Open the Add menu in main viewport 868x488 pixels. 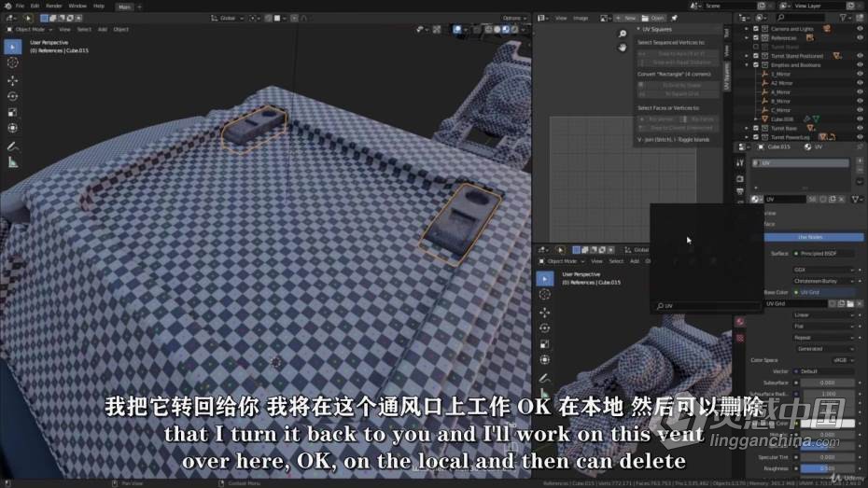(x=103, y=29)
